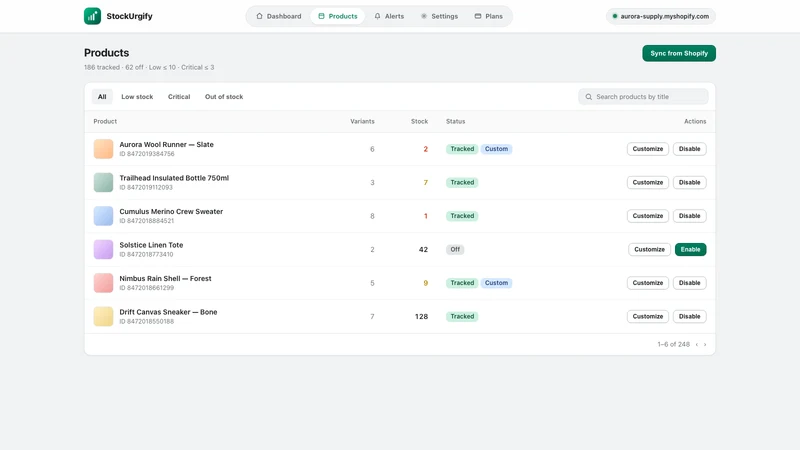Viewport: 800px width, 450px height.
Task: Customize Drift Canvas Sneaker — Bone
Action: coord(647,316)
